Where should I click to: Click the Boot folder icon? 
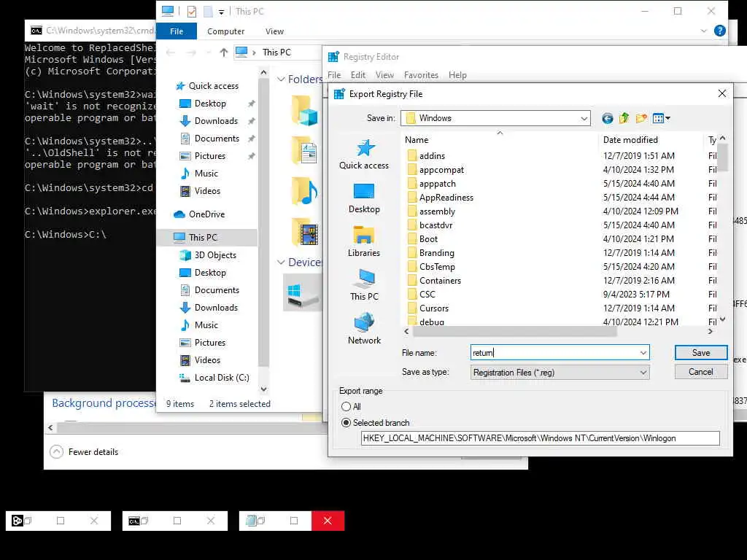coord(412,239)
